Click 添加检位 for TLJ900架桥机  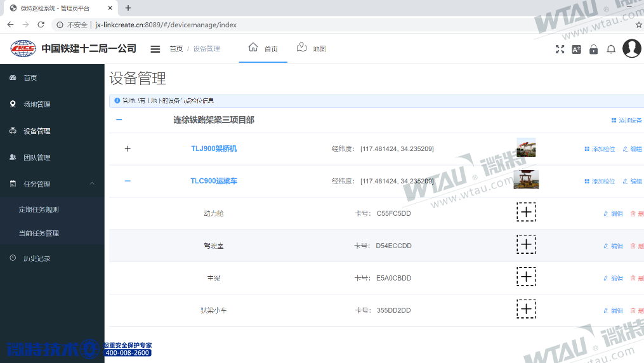600,149
